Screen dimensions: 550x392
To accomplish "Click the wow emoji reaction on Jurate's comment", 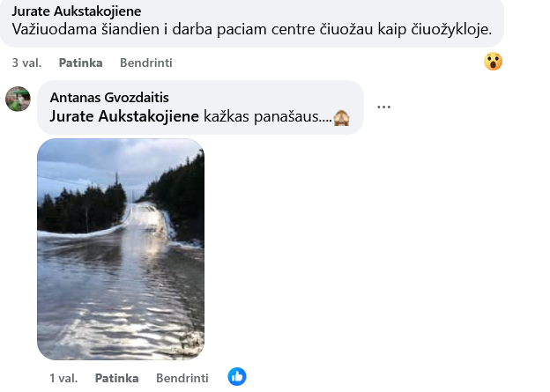I will (493, 62).
